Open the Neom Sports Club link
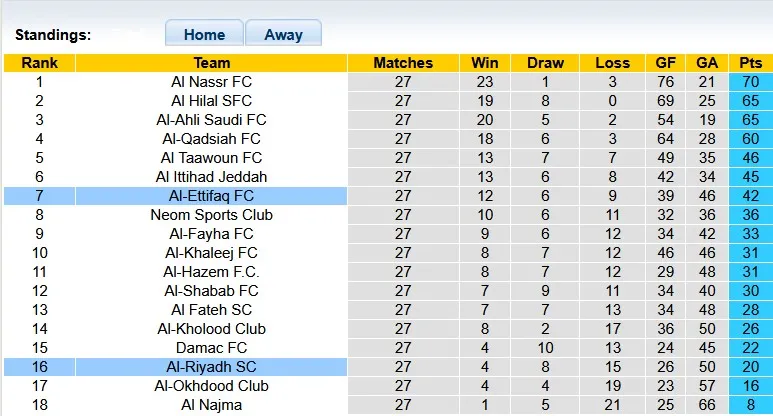The image size is (773, 416). coord(211,215)
